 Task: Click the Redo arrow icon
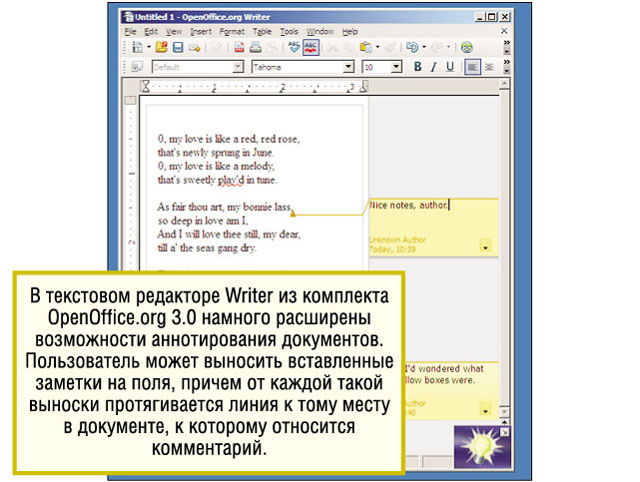click(437, 47)
